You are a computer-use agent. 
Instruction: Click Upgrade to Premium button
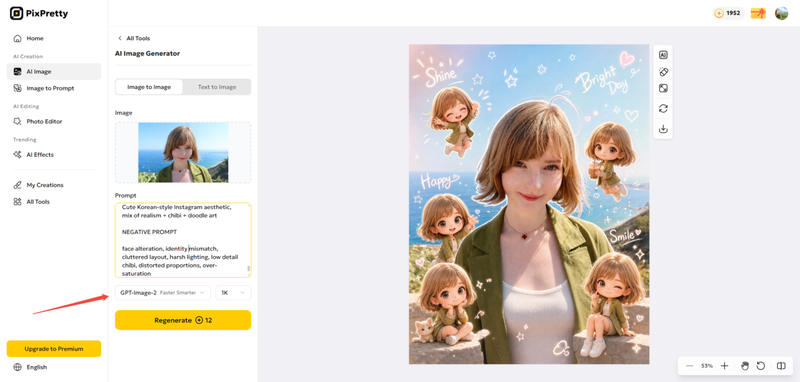click(54, 349)
